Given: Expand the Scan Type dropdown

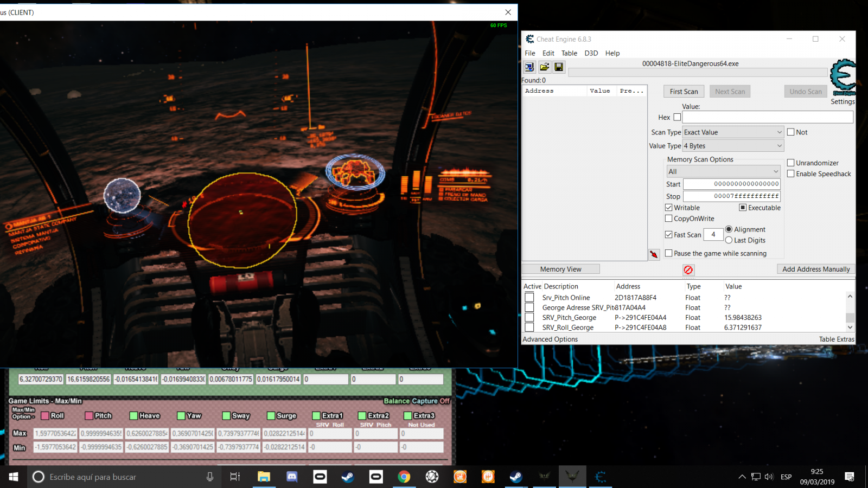Looking at the screenshot, I should click(732, 132).
